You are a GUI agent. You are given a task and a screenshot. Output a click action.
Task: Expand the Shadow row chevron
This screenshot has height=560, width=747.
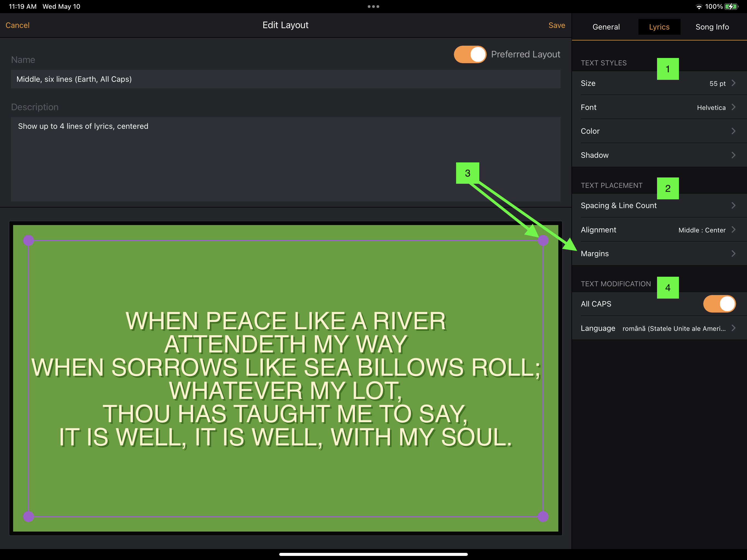733,155
